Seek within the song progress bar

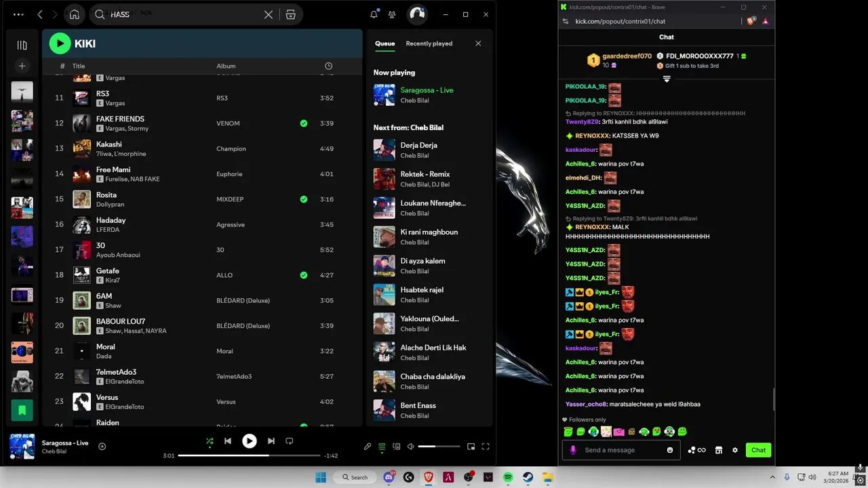(249, 455)
